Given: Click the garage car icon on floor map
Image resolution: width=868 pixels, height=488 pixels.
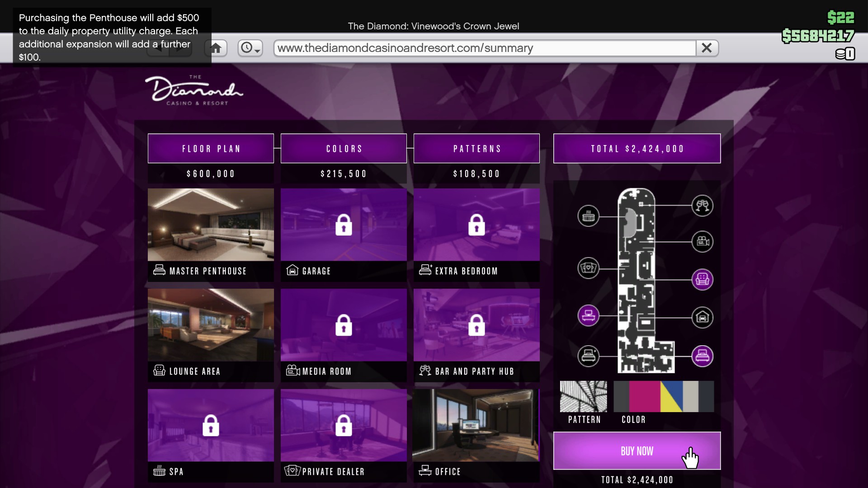Looking at the screenshot, I should 702,318.
